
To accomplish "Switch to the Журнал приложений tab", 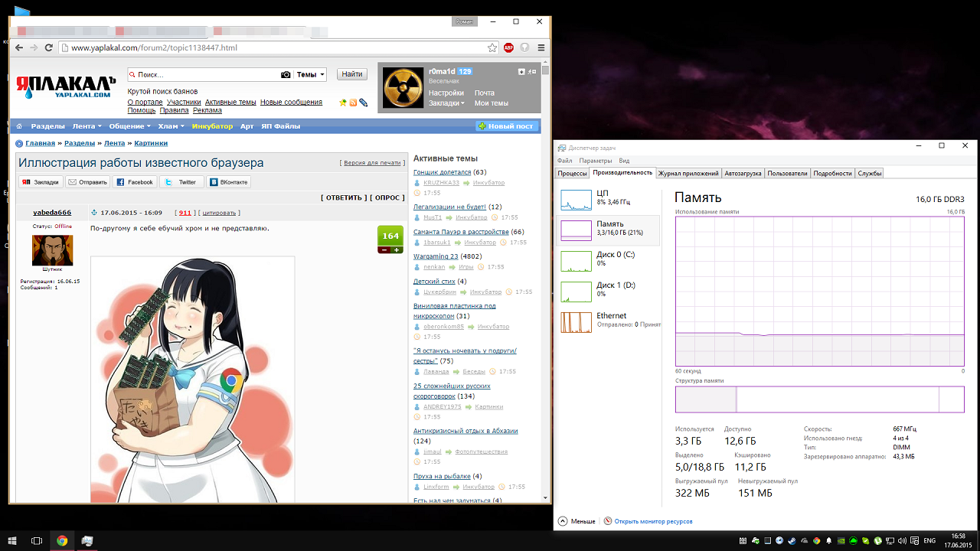I will tap(689, 174).
